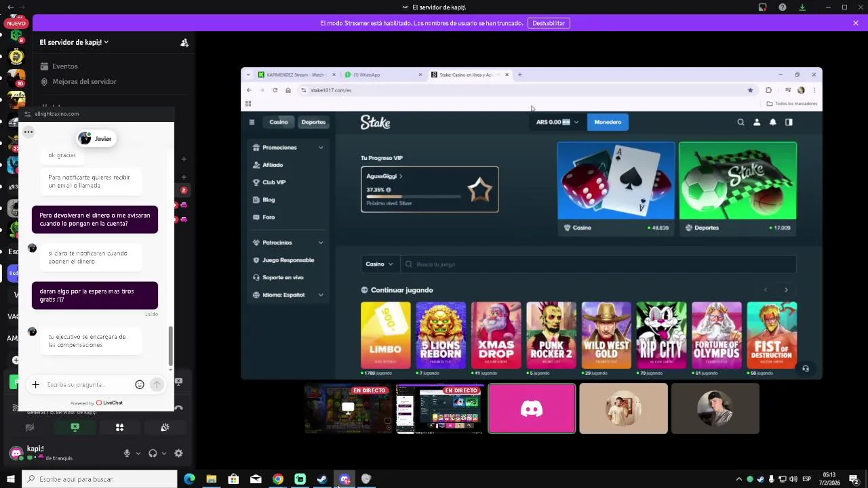Open Steam from Windows taskbar

click(322, 479)
